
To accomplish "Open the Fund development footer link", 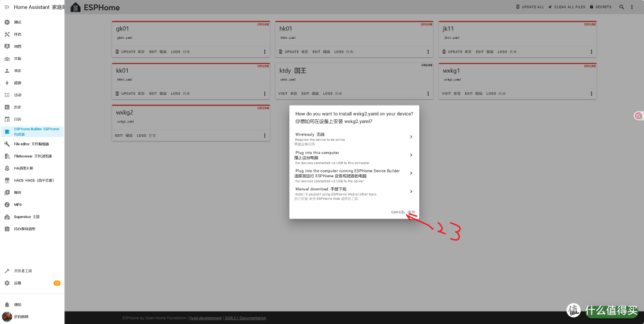I will 205,318.
